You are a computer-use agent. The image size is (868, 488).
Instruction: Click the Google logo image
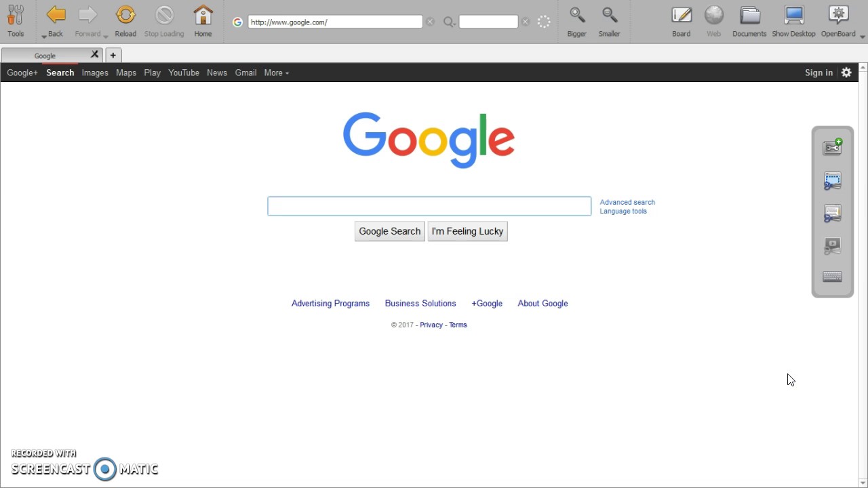pos(429,140)
